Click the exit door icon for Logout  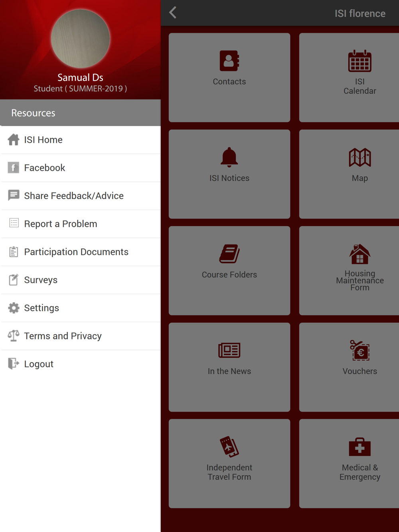pos(14,364)
